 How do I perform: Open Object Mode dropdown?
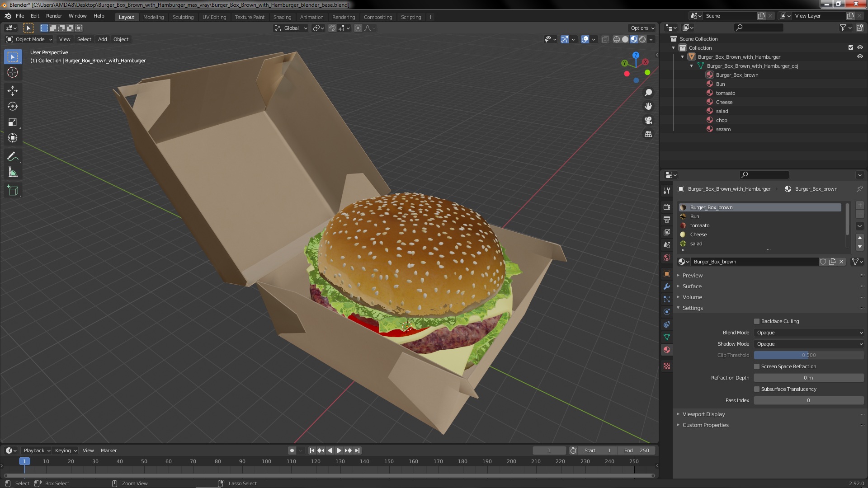pos(29,39)
